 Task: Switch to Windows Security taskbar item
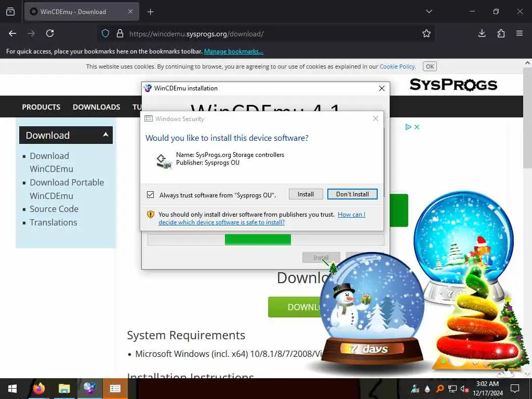pos(115,389)
